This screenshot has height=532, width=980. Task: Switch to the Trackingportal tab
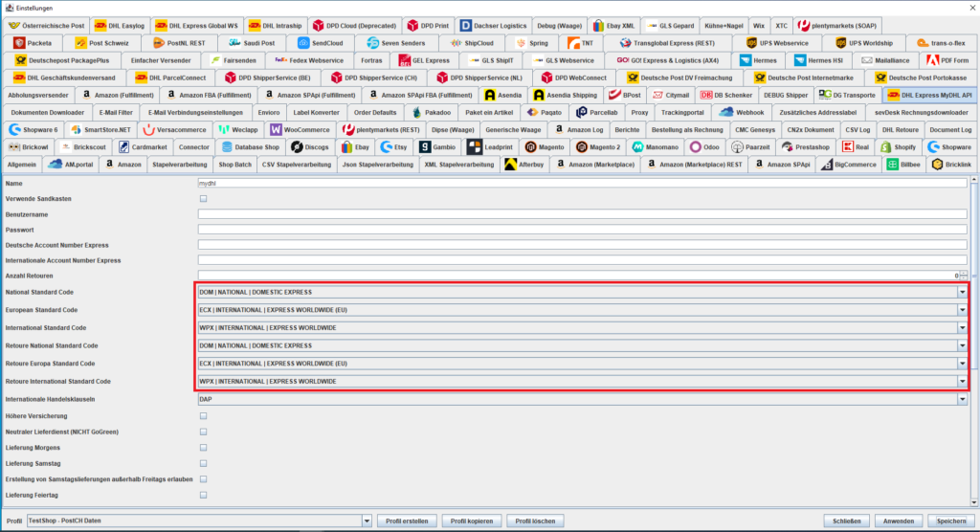682,113
